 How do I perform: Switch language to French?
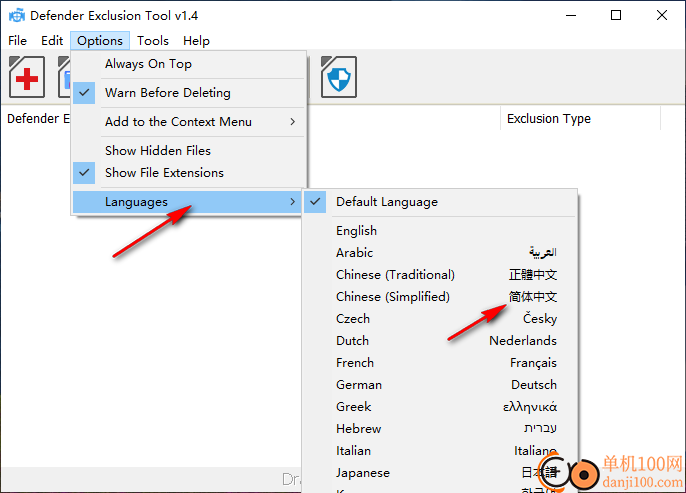coord(440,363)
